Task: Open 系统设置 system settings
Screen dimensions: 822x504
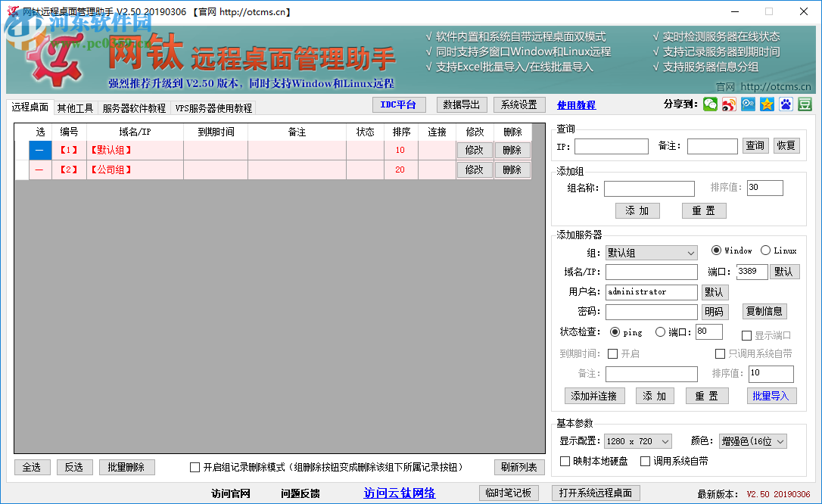Action: point(518,104)
